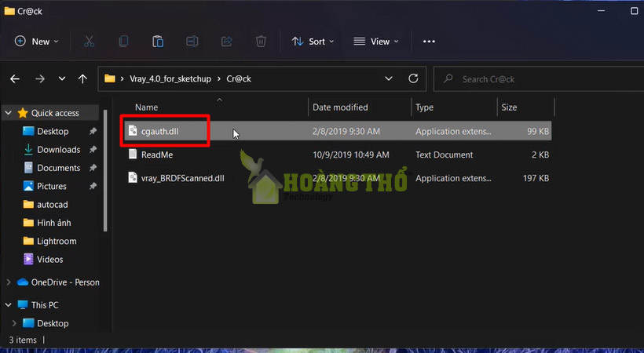Image resolution: width=644 pixels, height=353 pixels.
Task: Open Pictures in the sidebar
Action: [51, 187]
